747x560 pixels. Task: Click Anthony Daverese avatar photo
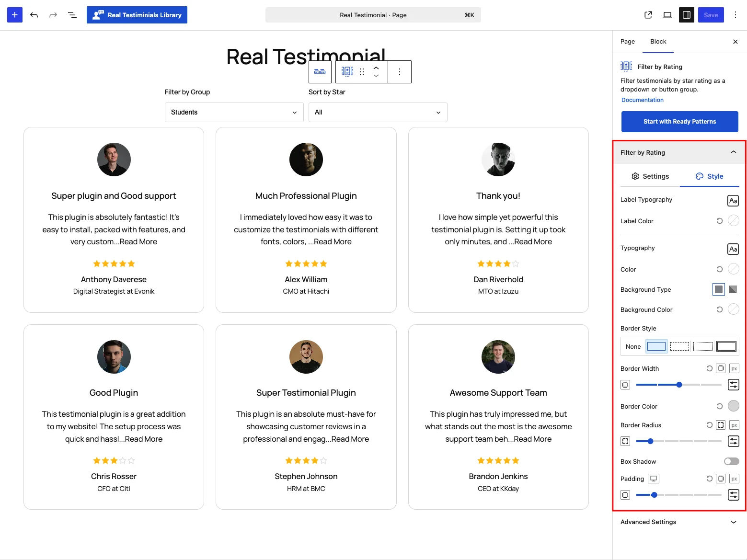114,160
